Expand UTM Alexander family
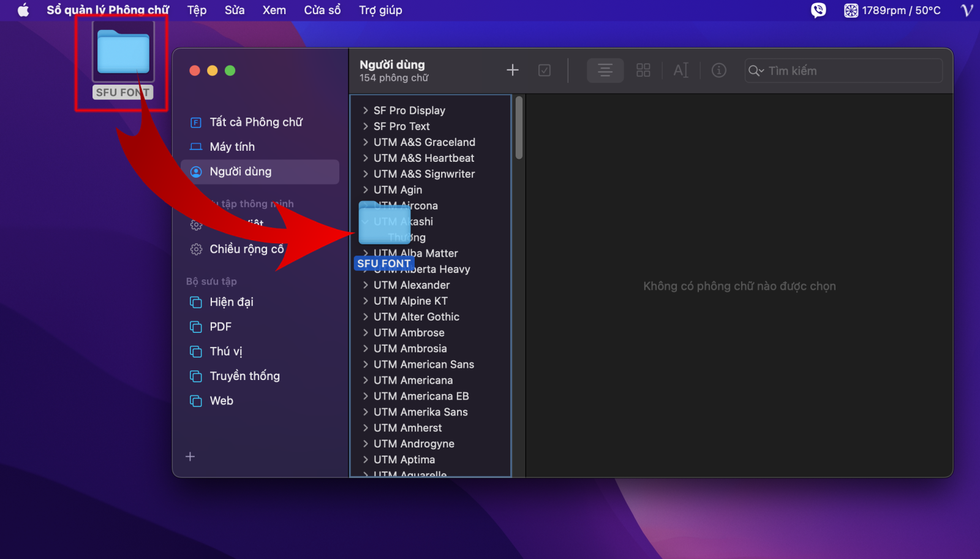Image resolution: width=980 pixels, height=559 pixels. click(366, 285)
